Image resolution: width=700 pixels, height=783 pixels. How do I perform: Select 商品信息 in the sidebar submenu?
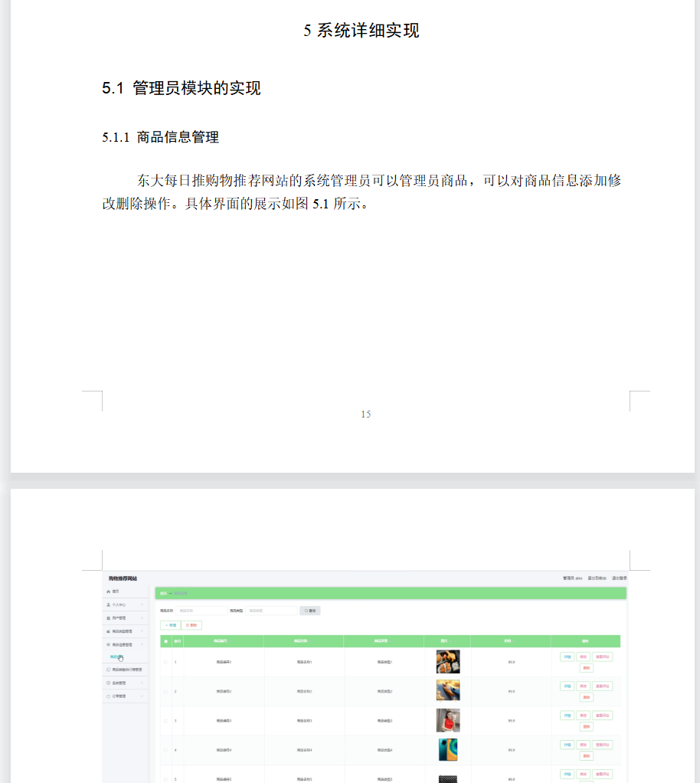click(x=116, y=656)
